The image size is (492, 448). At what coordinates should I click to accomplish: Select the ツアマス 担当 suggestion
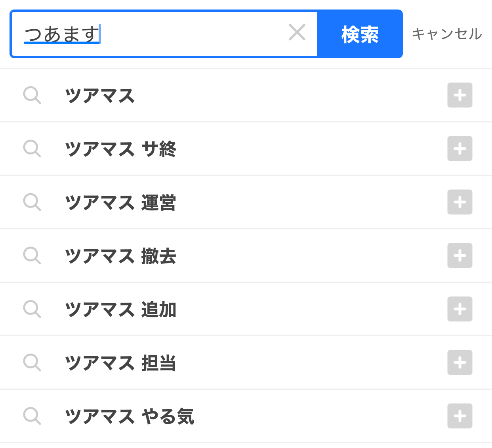pyautogui.click(x=246, y=363)
